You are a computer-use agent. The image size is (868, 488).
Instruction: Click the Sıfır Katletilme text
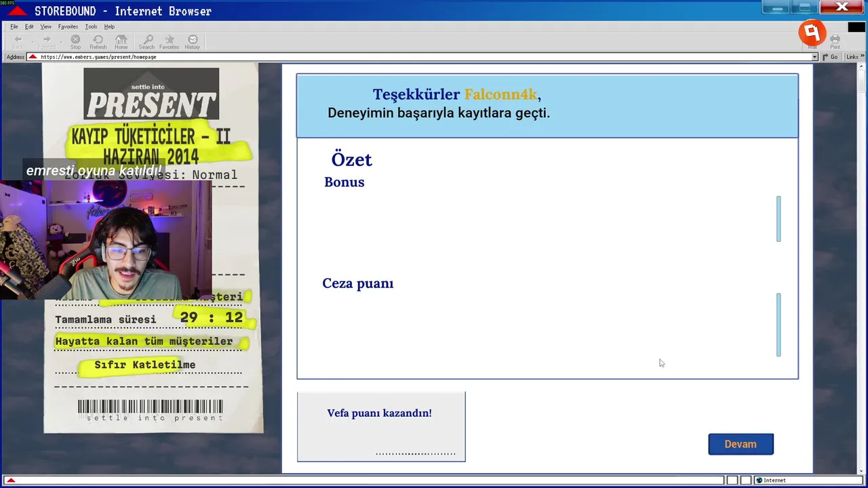point(145,365)
